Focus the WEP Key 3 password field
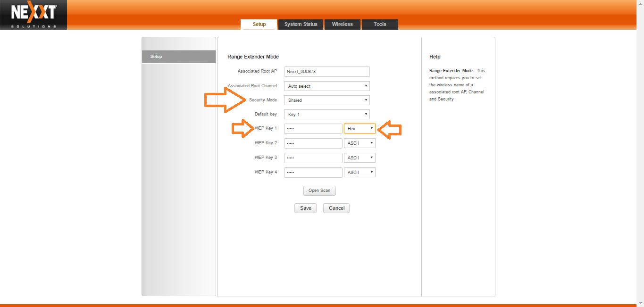The image size is (644, 307). pyautogui.click(x=313, y=158)
